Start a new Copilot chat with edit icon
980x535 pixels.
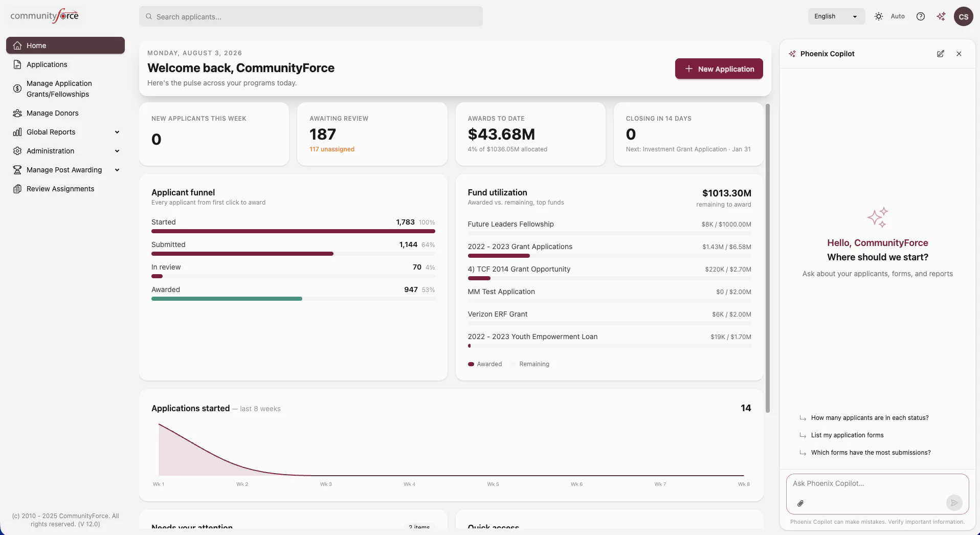(x=941, y=54)
